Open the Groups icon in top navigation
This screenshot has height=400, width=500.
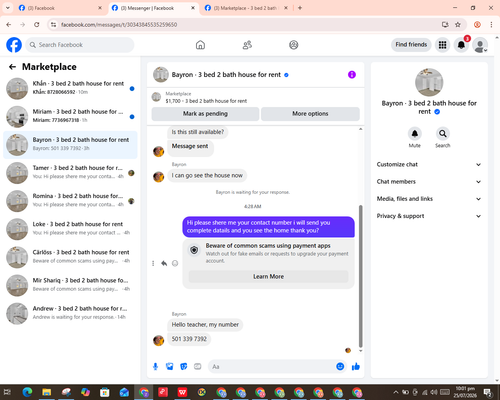click(294, 45)
